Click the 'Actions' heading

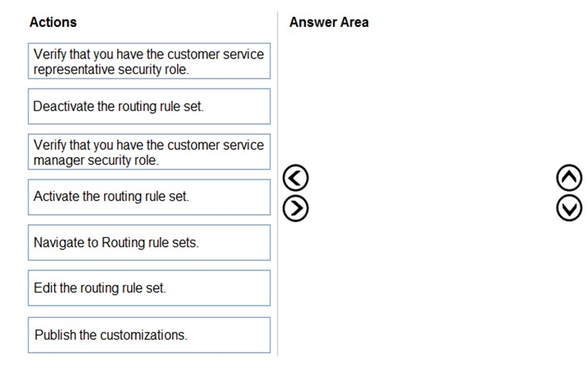(x=53, y=22)
